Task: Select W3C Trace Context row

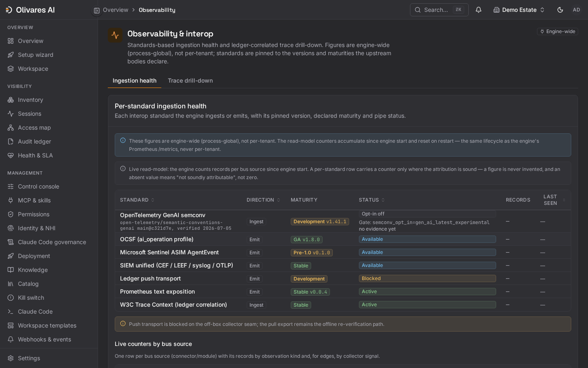Action: tap(343, 305)
